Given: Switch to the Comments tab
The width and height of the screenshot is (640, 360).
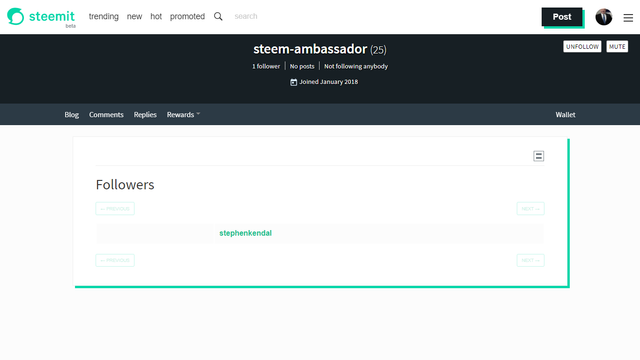Looking at the screenshot, I should [106, 115].
